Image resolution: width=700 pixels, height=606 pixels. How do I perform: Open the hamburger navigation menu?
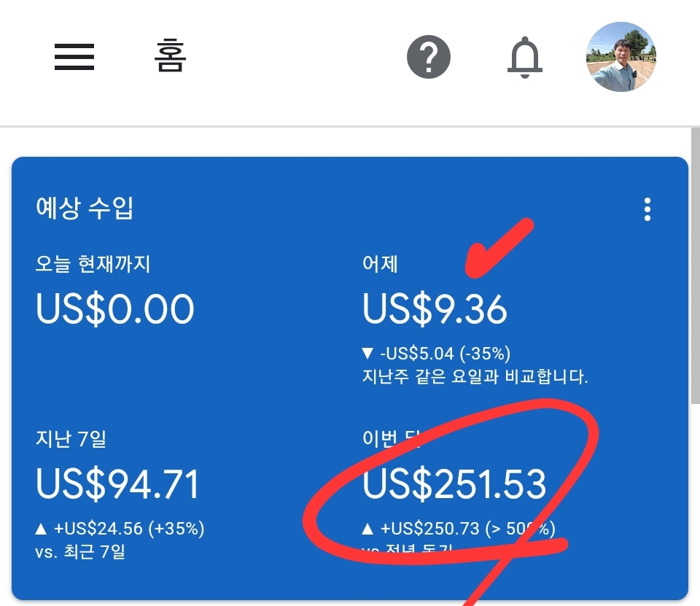point(74,57)
